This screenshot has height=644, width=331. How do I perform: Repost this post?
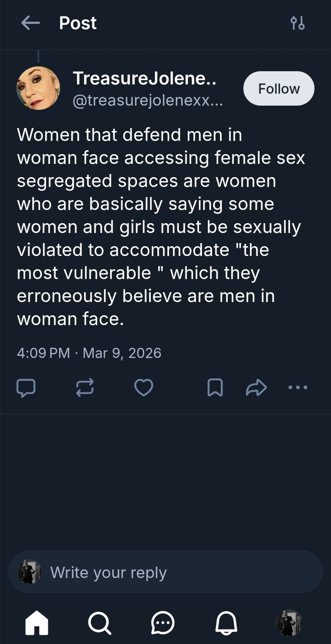[85, 387]
